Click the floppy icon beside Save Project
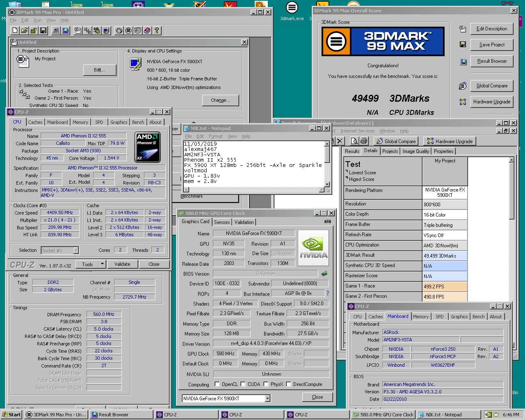Image resolution: width=525 pixels, height=420 pixels. tap(463, 45)
